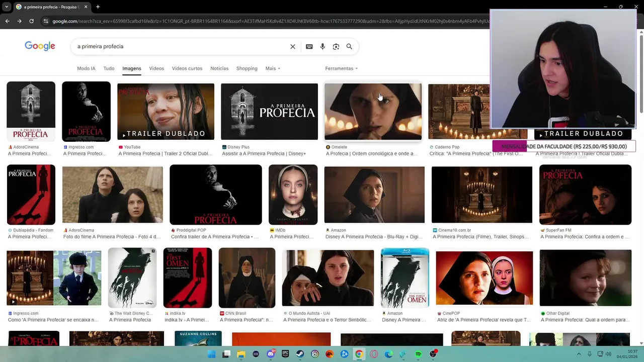The image size is (644, 362).
Task: Switch to the Notícias tab
Action: coord(219,68)
